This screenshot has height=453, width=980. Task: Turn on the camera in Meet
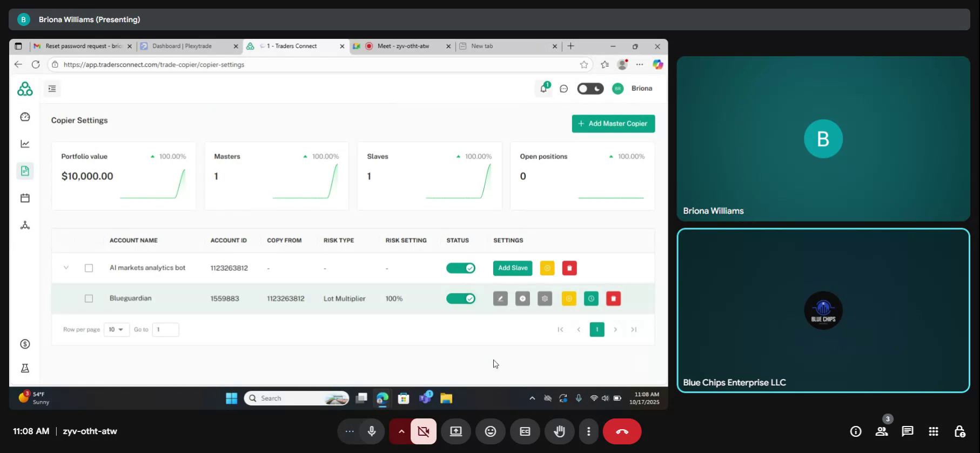point(424,431)
